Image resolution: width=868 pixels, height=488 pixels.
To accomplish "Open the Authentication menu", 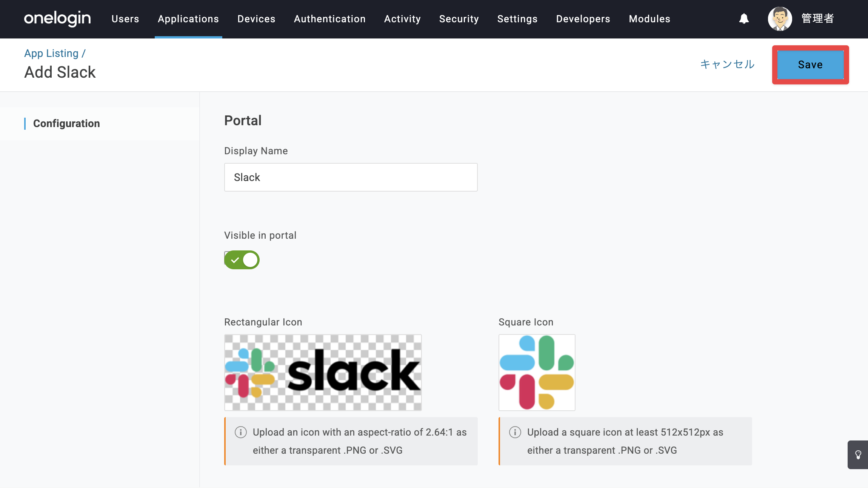I will tap(330, 19).
